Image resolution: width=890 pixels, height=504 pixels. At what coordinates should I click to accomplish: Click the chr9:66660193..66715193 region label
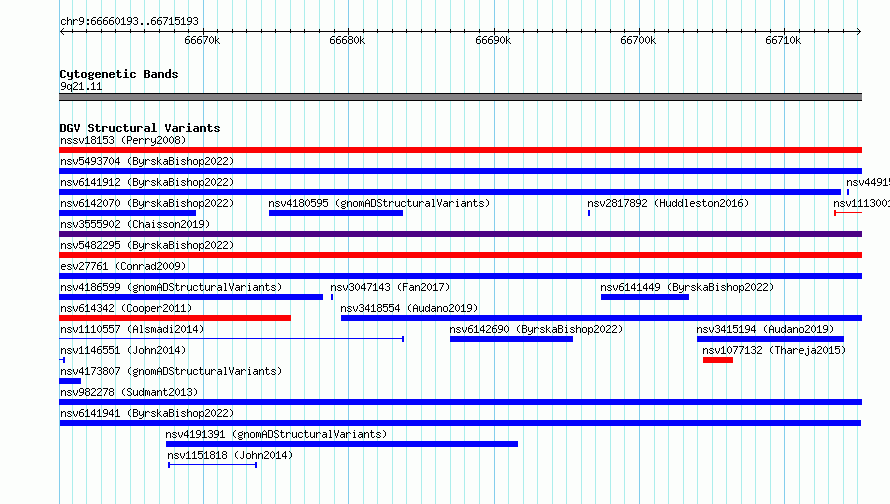129,22
